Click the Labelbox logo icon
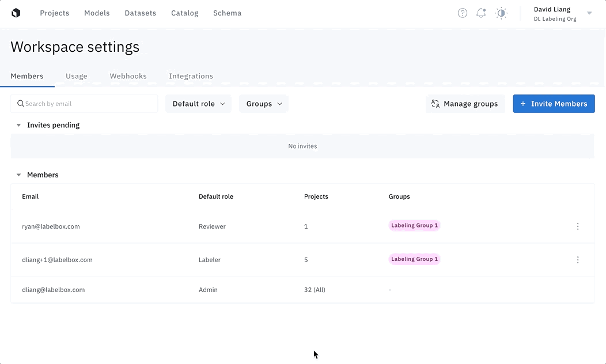 point(16,13)
